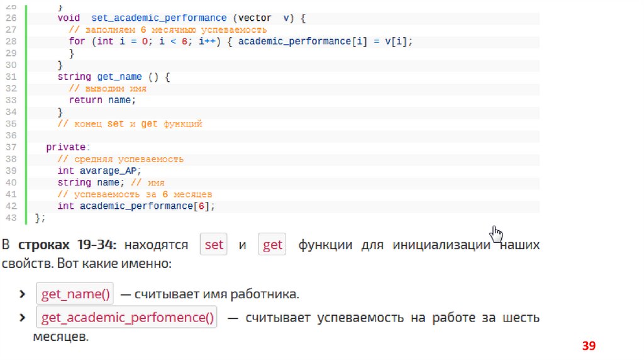Click the 'set' inline code tag
This screenshot has width=644, height=361.
pyautogui.click(x=214, y=245)
